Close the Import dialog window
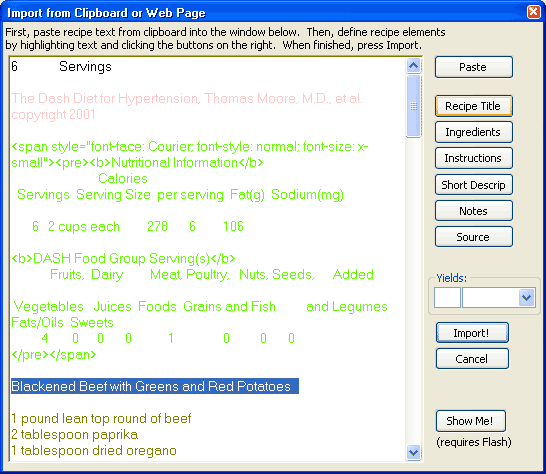This screenshot has width=546, height=474. click(534, 12)
